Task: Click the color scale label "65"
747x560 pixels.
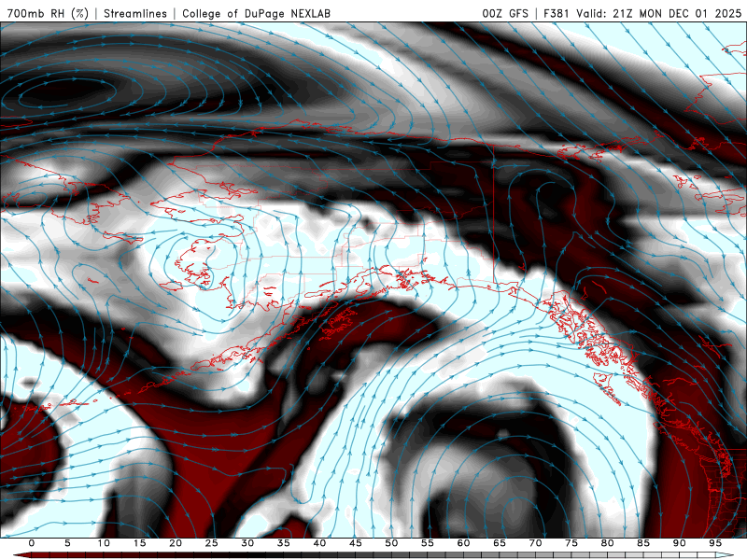Action: tap(500, 543)
